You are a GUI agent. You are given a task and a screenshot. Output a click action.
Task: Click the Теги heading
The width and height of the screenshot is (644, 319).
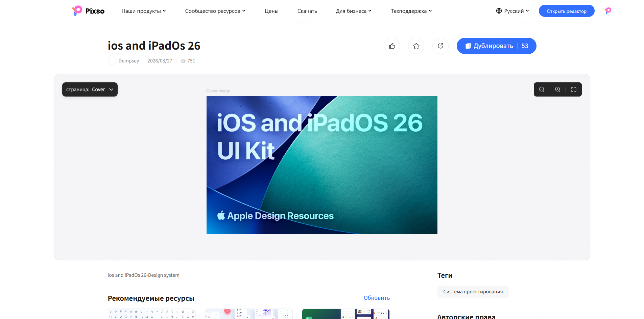pos(445,275)
